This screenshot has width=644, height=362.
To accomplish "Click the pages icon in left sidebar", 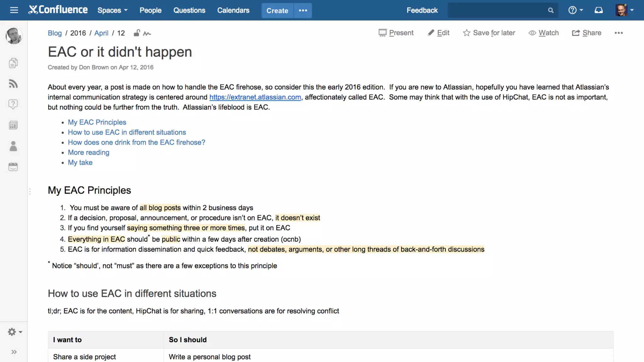I will tap(13, 63).
